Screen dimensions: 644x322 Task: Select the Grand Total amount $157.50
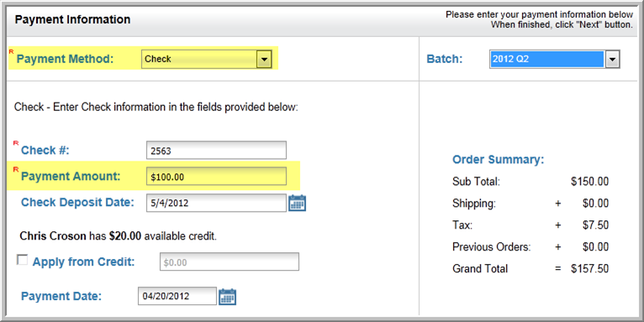[x=590, y=269]
